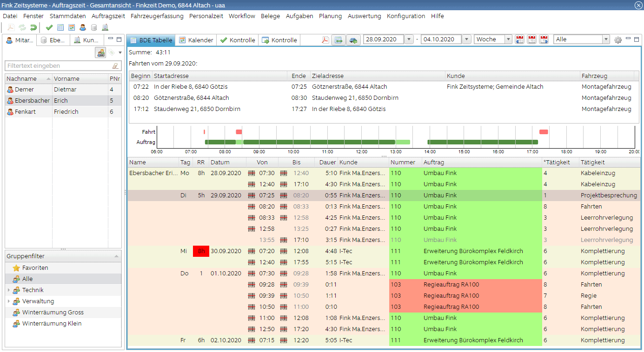This screenshot has width=644, height=352.
Task: Select Winterräumung Gross group
Action: point(63,313)
